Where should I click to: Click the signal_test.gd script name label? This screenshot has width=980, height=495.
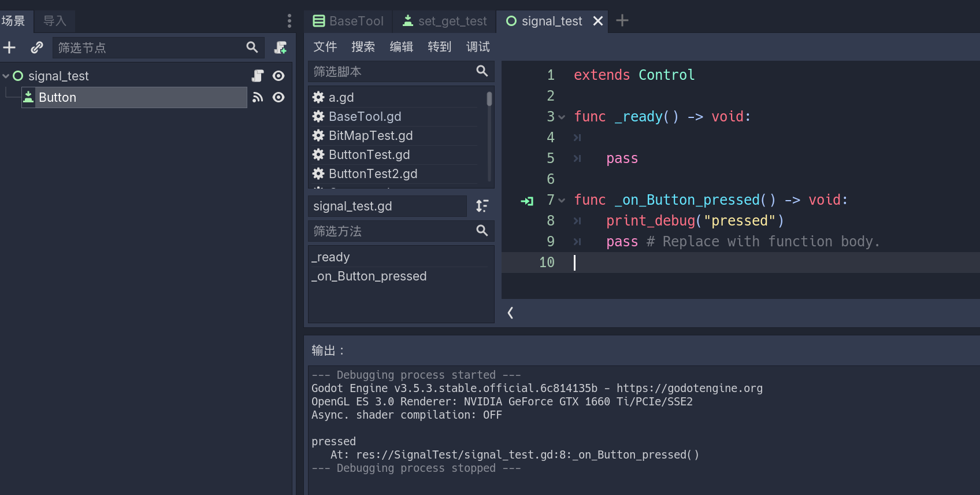[387, 206]
